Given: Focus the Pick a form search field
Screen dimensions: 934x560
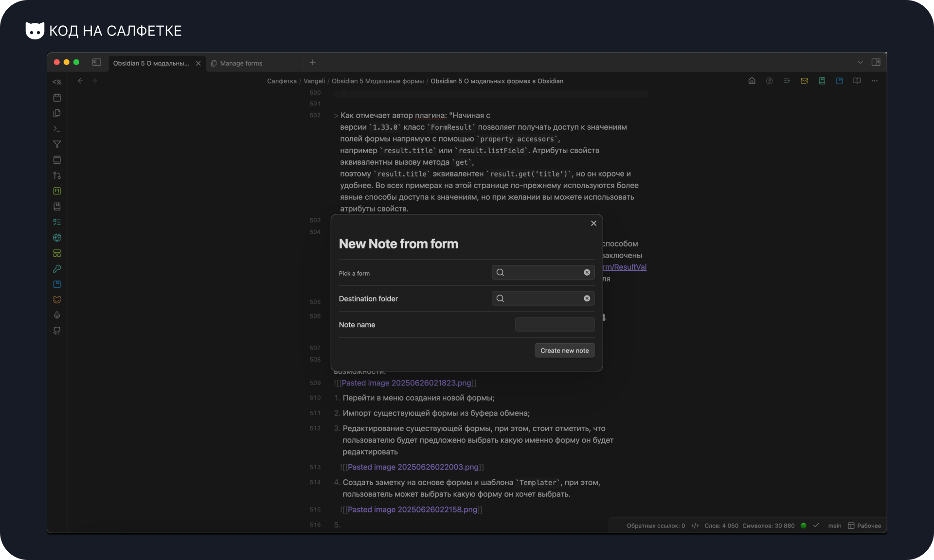Looking at the screenshot, I should click(543, 273).
